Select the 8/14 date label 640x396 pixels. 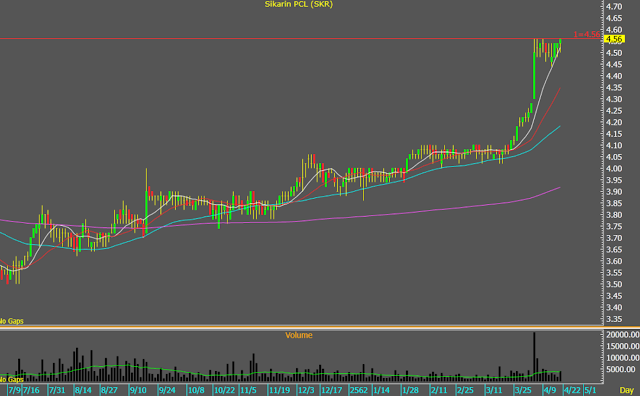click(83, 390)
